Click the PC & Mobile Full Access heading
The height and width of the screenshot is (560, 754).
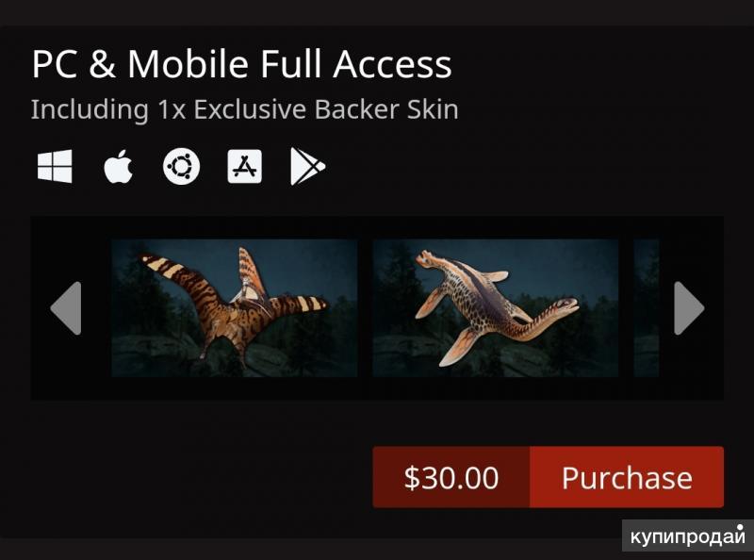coord(241,64)
